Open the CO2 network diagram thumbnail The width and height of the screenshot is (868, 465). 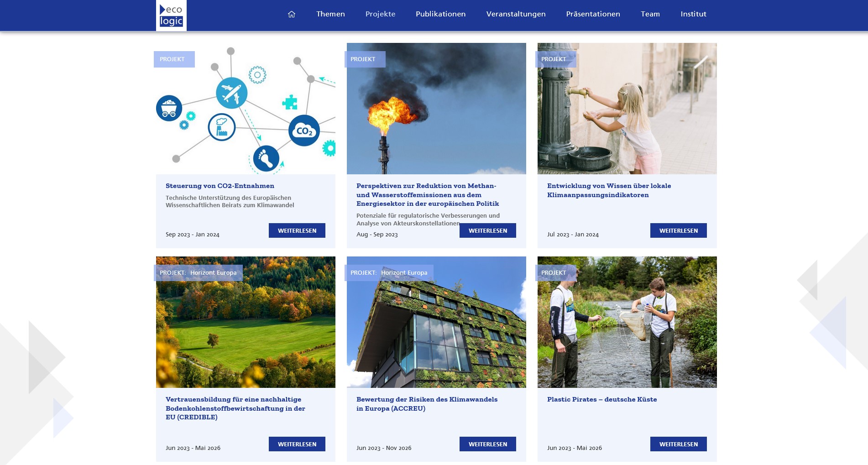point(246,109)
